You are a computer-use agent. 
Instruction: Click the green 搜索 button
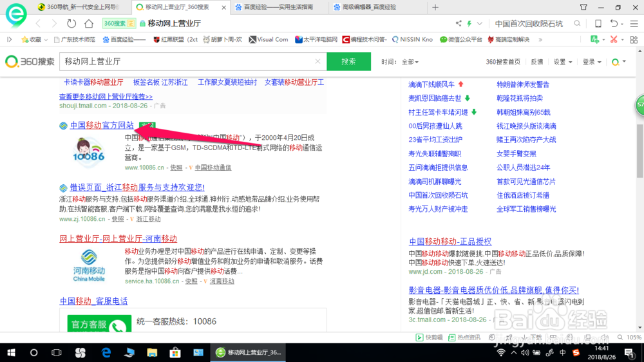pos(348,61)
